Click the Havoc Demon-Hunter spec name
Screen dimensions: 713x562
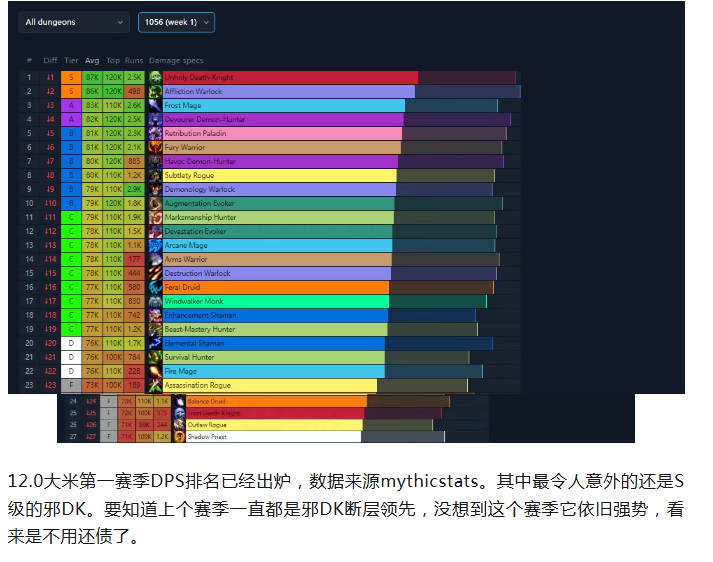[x=200, y=161]
